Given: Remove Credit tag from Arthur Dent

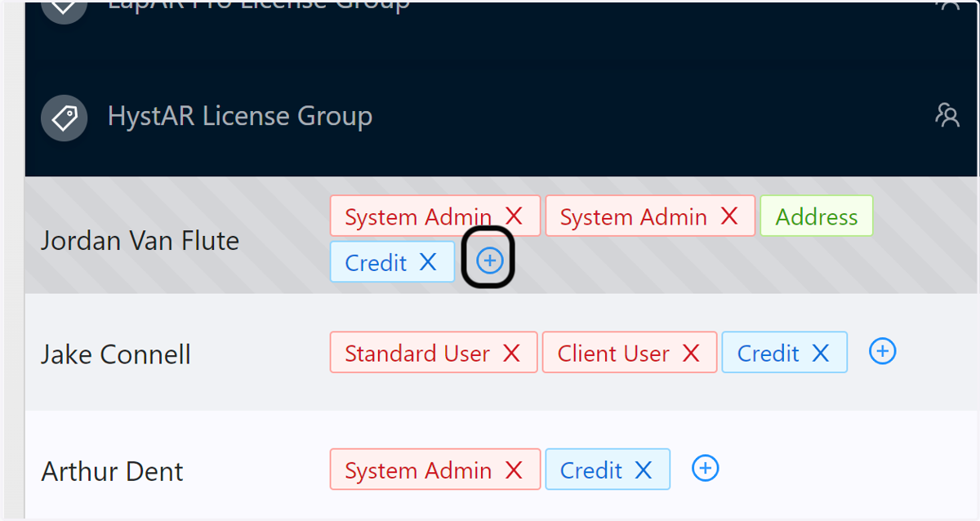Looking at the screenshot, I should pos(644,470).
